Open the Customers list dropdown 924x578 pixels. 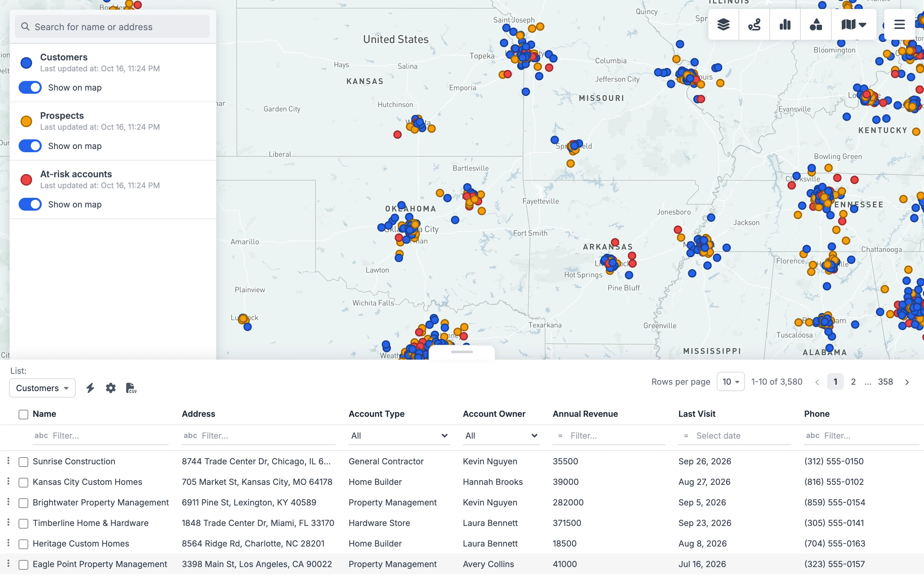42,388
